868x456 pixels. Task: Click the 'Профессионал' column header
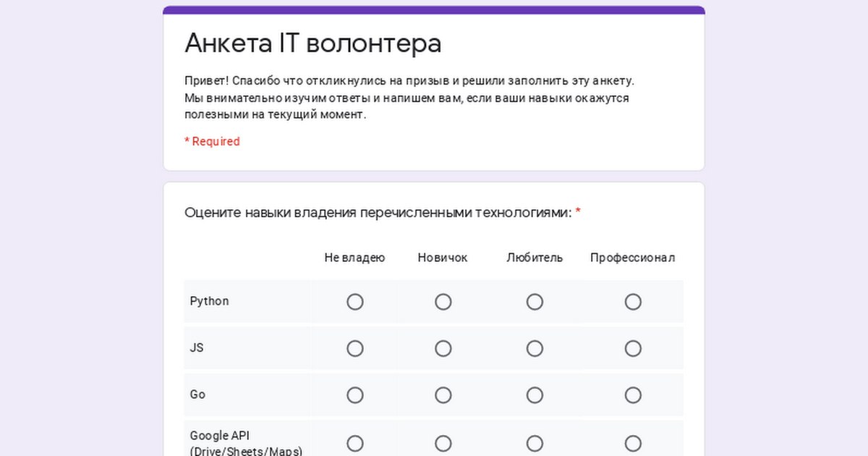coord(633,258)
